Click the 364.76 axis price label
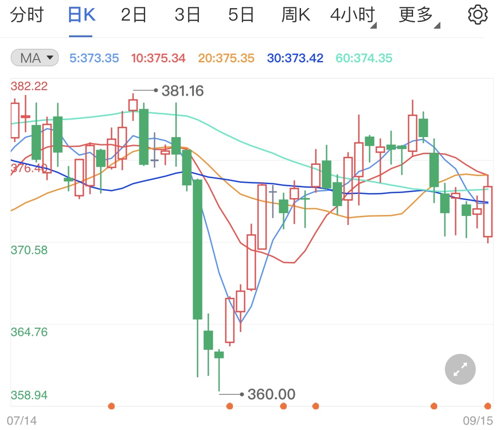The image size is (504, 430). click(29, 332)
